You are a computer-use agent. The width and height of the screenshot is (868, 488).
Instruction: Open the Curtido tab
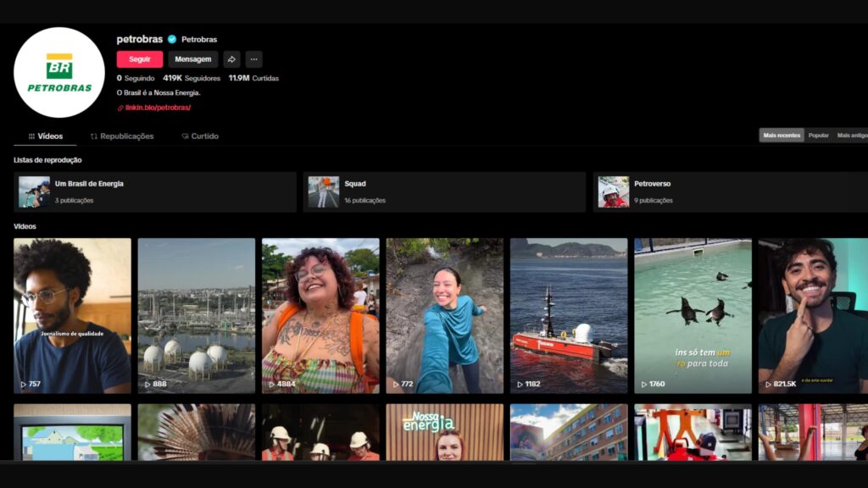200,136
